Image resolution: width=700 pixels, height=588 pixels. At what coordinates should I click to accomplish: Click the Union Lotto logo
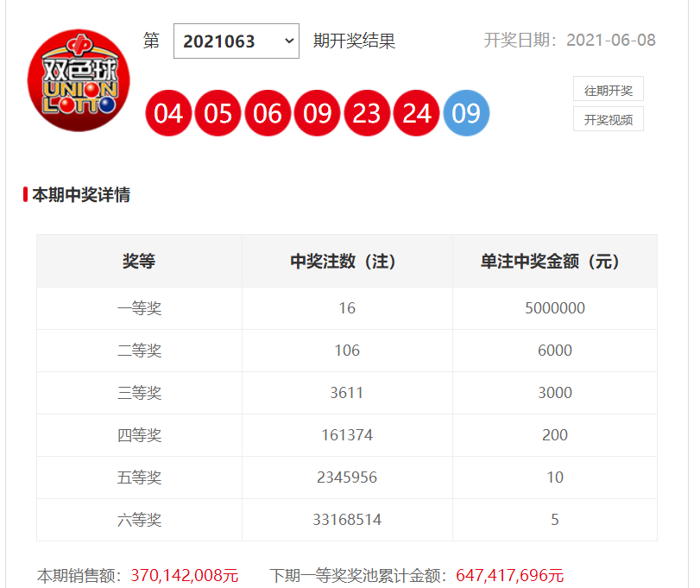pyautogui.click(x=72, y=85)
